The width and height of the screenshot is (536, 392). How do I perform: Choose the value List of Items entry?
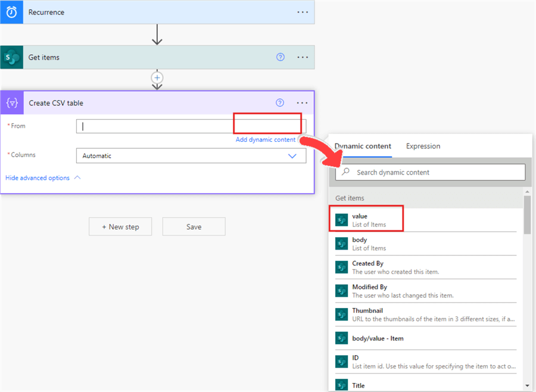coord(366,220)
